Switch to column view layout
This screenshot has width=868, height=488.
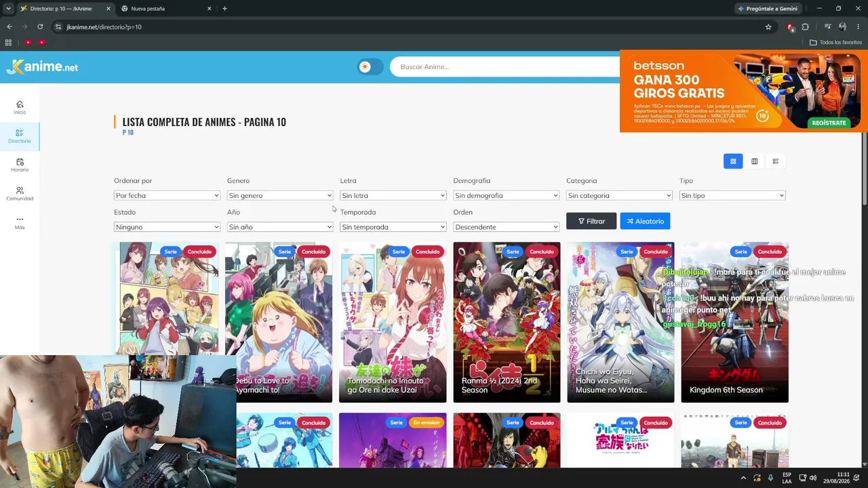click(x=754, y=161)
